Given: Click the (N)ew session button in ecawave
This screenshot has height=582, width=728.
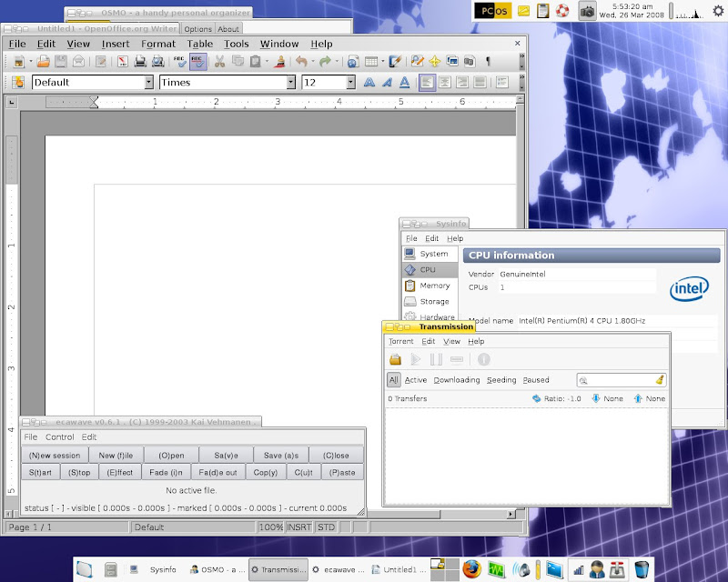Looking at the screenshot, I should pyautogui.click(x=54, y=456).
